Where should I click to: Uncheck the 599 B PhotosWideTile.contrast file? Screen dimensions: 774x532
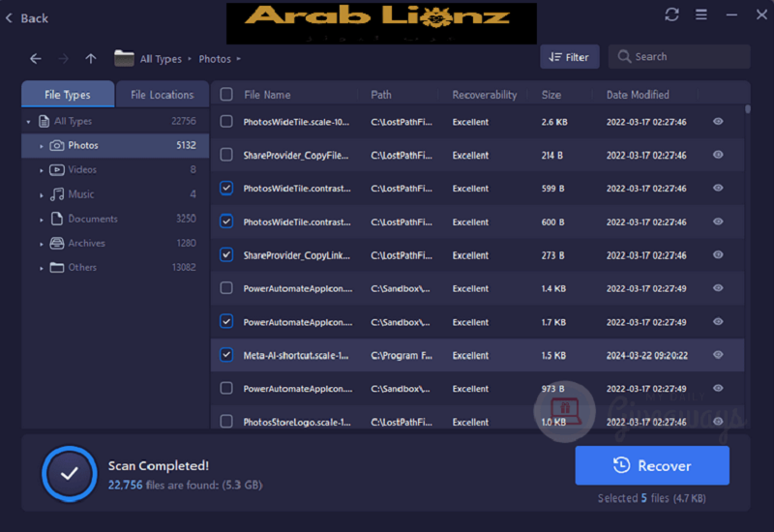click(226, 188)
